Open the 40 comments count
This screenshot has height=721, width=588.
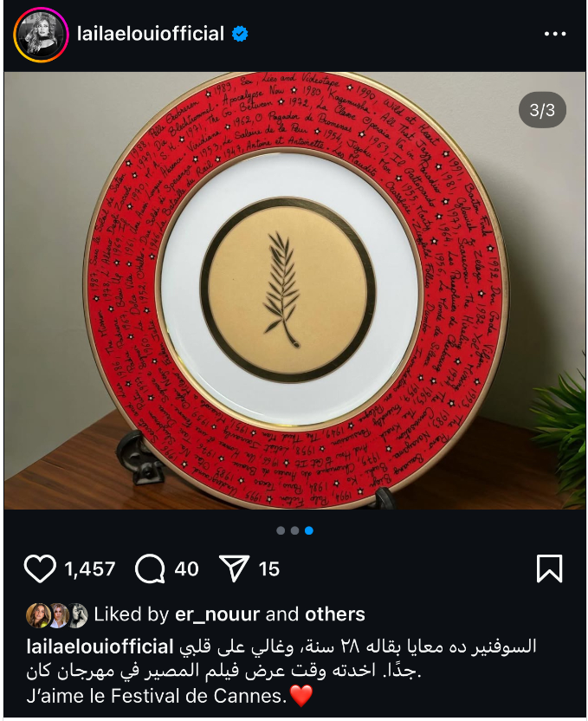point(186,569)
